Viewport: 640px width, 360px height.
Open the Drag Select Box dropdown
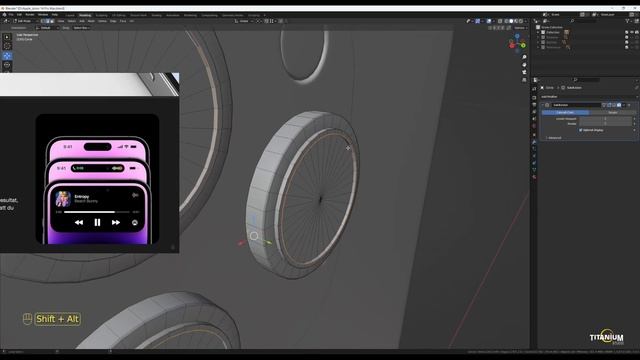coord(81,28)
